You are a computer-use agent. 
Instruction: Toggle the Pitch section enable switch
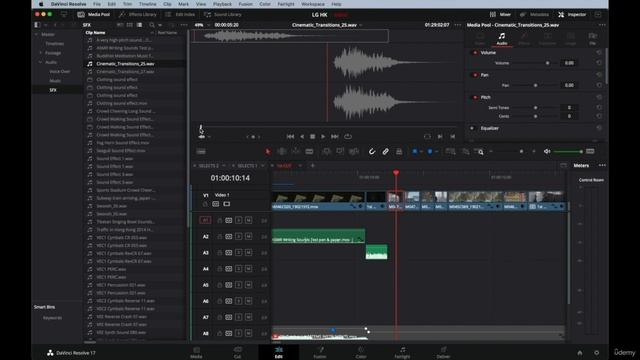475,98
